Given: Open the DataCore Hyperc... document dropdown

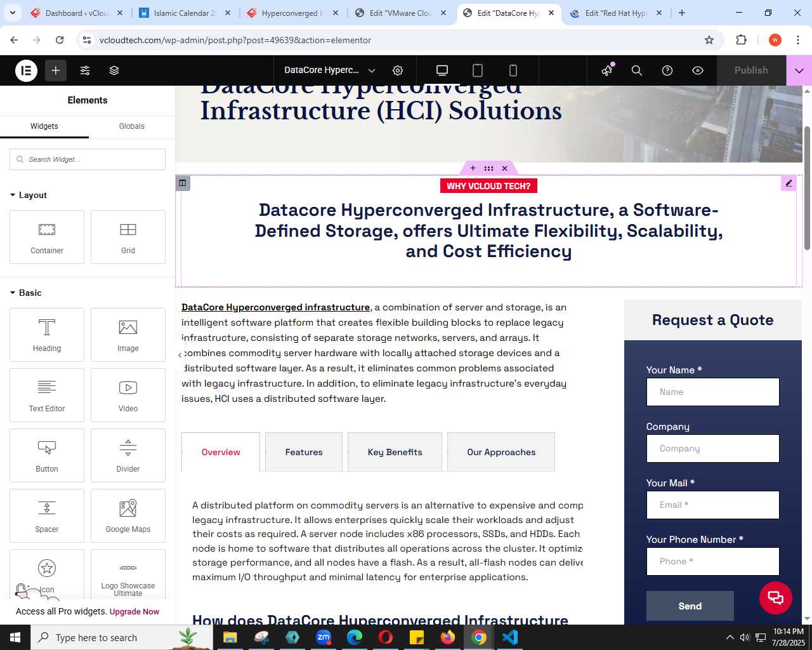Looking at the screenshot, I should pyautogui.click(x=330, y=70).
